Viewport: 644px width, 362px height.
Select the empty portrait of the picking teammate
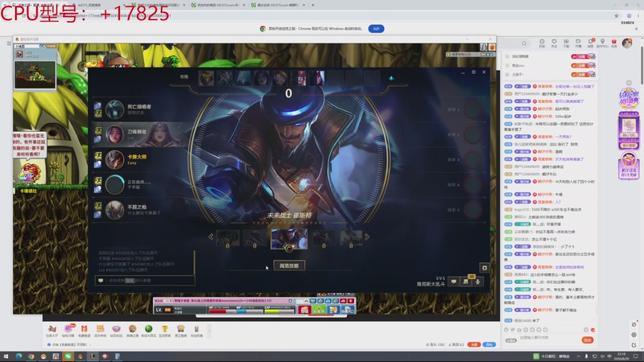tap(114, 185)
